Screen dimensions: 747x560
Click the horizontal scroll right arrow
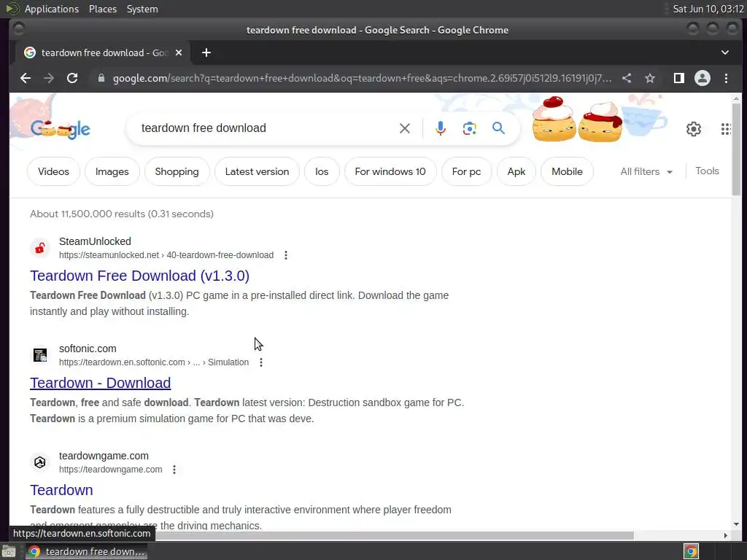(726, 535)
